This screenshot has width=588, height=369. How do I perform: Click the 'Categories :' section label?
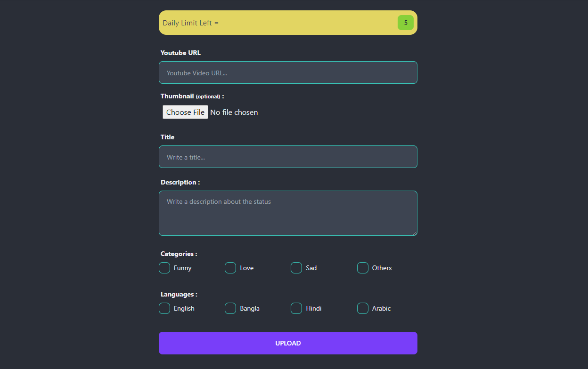click(x=179, y=254)
